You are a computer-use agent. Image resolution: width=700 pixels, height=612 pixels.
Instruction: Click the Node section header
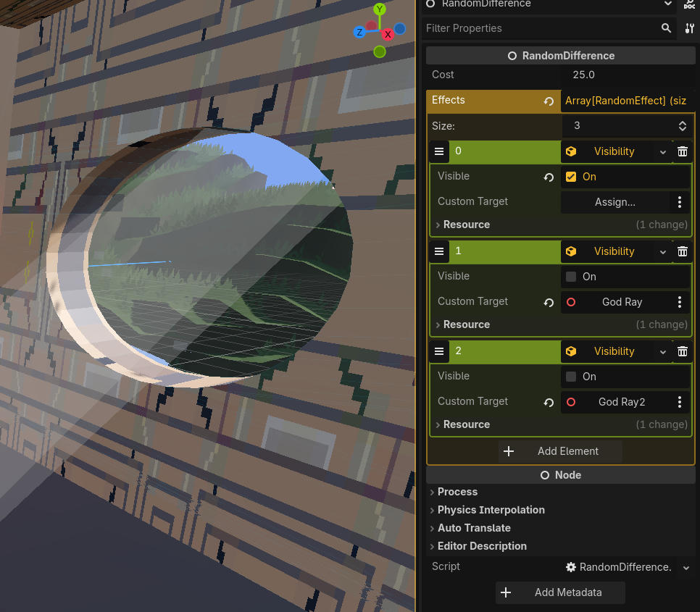(x=560, y=475)
